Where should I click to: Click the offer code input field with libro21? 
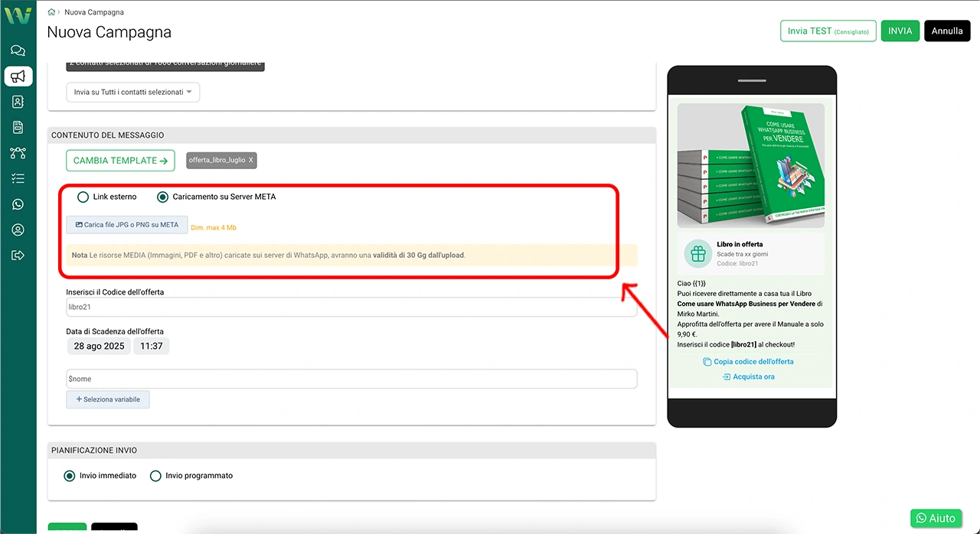(x=351, y=307)
